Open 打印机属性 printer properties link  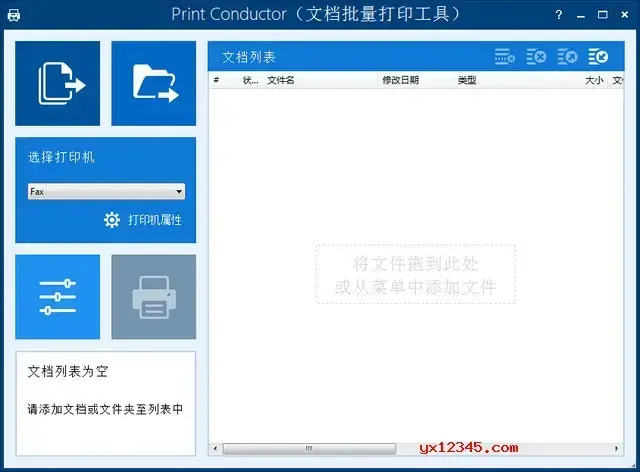[x=155, y=220]
